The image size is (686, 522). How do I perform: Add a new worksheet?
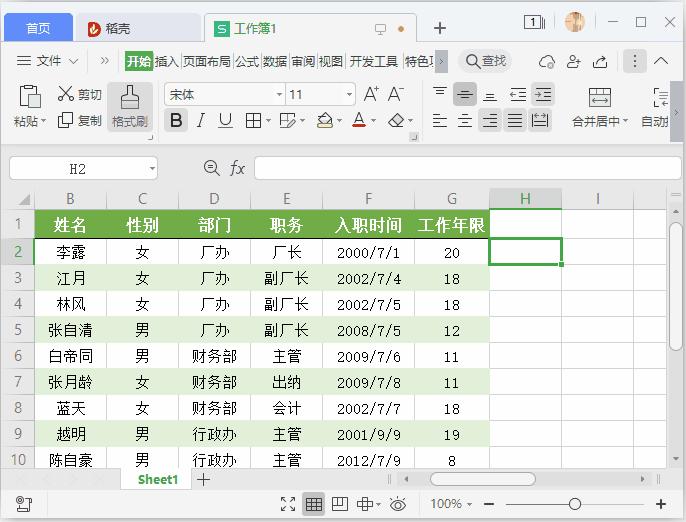203,480
